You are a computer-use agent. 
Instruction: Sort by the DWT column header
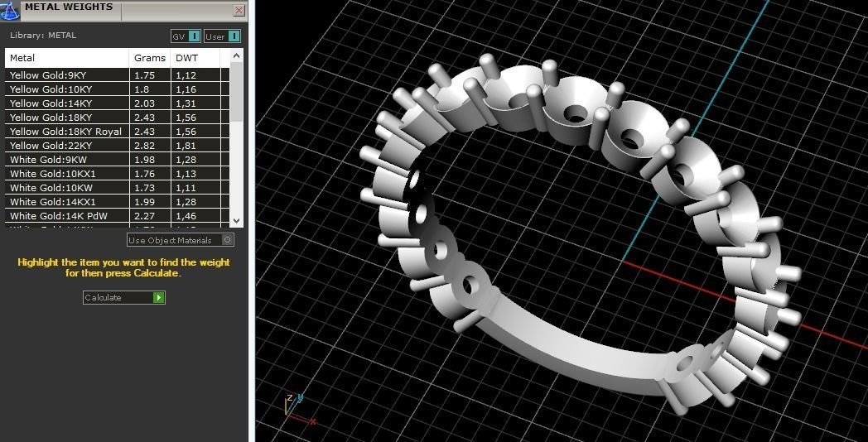(x=196, y=58)
